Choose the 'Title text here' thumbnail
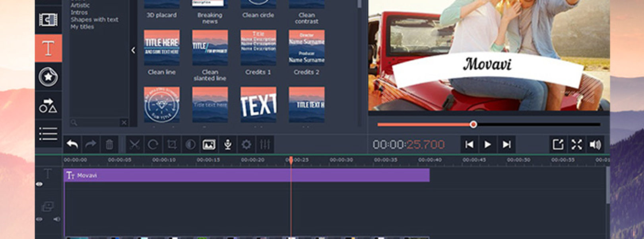The image size is (644, 239). [210, 105]
